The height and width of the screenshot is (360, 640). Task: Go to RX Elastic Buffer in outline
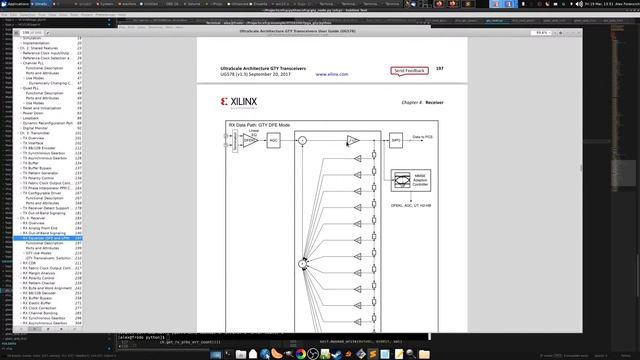(37, 303)
